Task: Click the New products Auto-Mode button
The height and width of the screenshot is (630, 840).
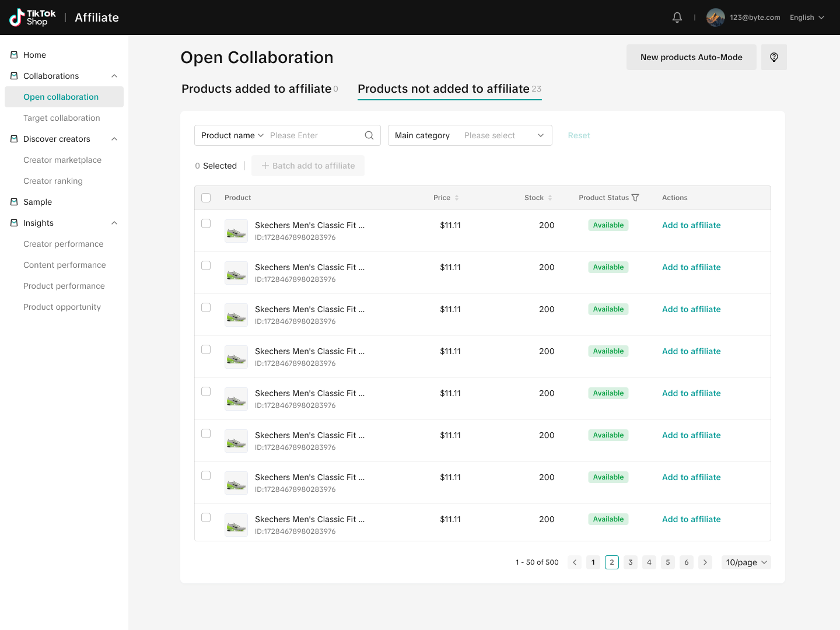Action: [x=691, y=57]
